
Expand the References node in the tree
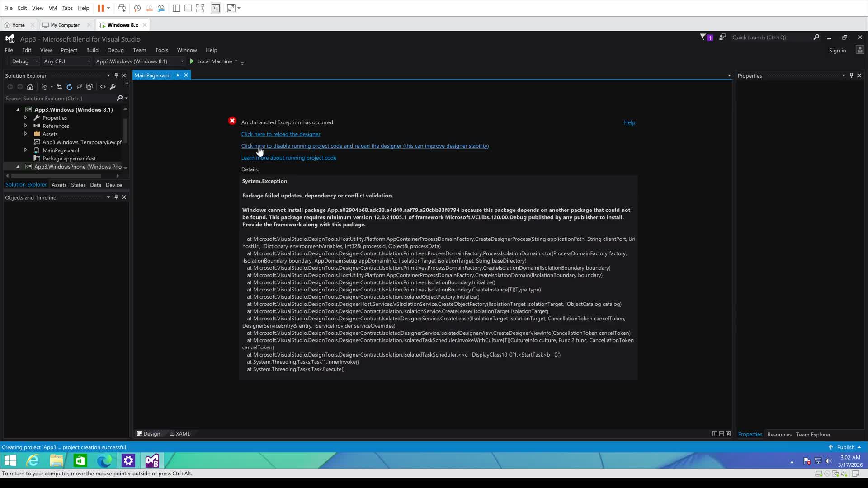click(26, 126)
